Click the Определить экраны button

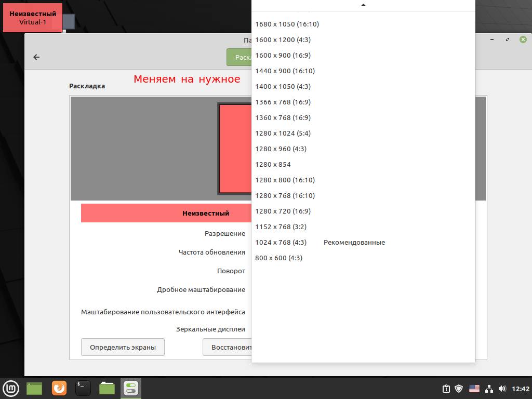tap(123, 347)
